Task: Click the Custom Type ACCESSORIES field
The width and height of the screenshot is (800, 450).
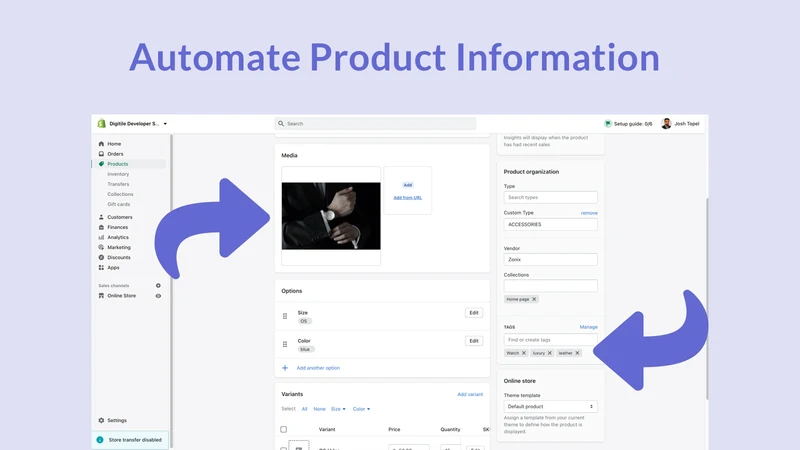Action: pos(551,224)
